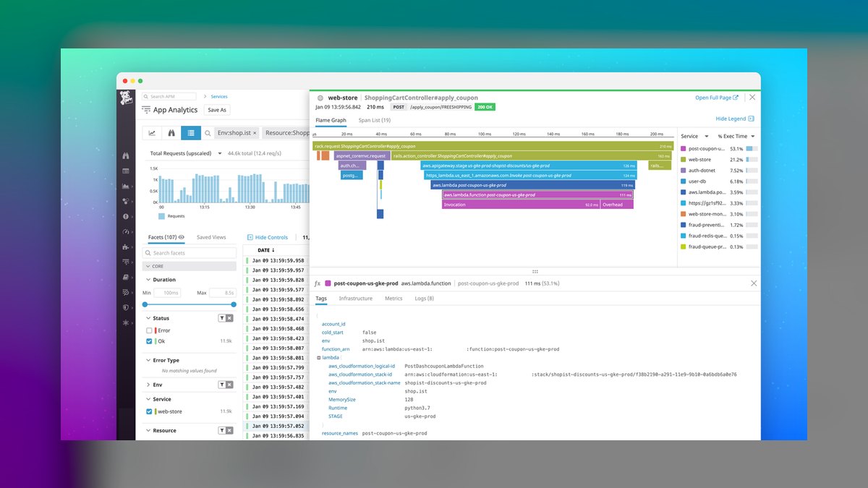Click the Hide Controls link
Screen dimensions: 868x488
click(x=268, y=237)
